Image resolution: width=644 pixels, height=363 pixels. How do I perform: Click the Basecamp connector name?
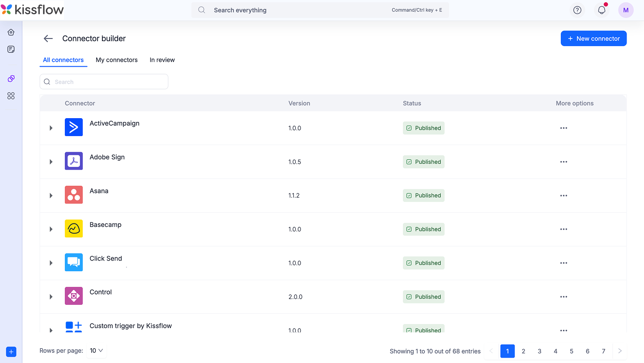pyautogui.click(x=106, y=225)
